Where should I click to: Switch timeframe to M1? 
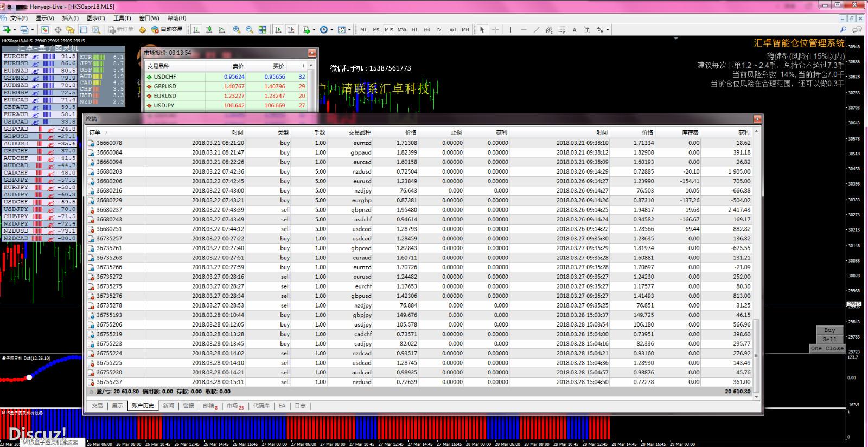point(363,30)
